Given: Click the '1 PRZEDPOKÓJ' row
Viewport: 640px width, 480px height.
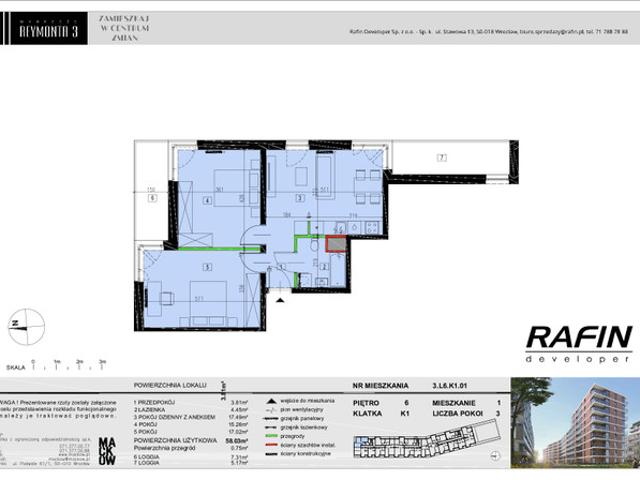Looking at the screenshot, I should pyautogui.click(x=191, y=402).
